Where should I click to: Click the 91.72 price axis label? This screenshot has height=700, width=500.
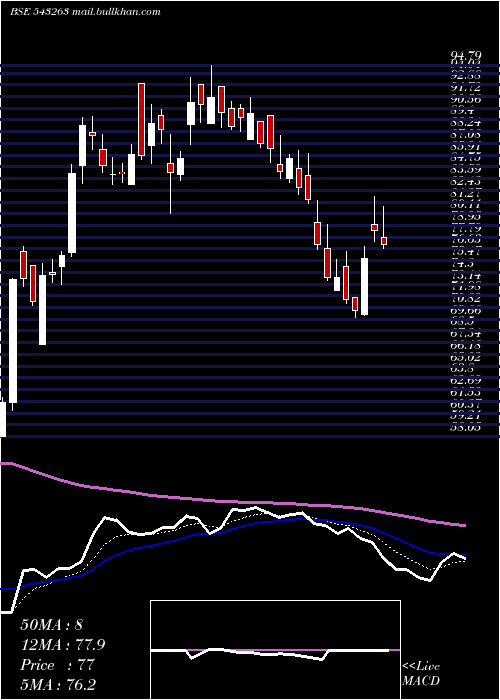tap(466, 88)
